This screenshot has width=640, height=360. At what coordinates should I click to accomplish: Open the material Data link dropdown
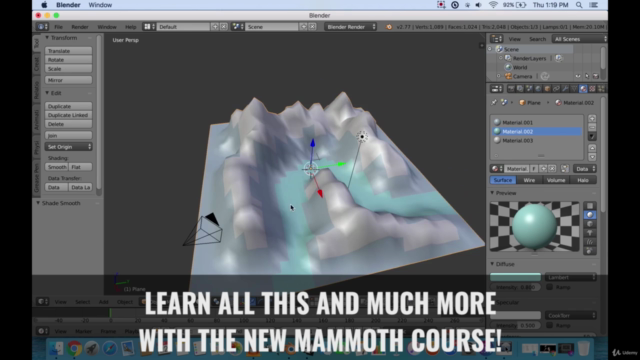[x=585, y=169]
